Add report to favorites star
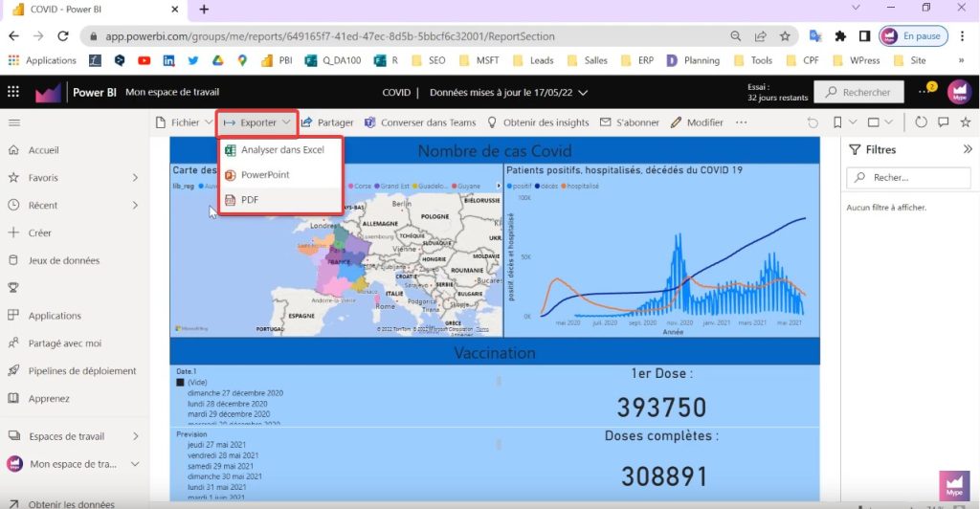The image size is (980, 509). point(966,122)
